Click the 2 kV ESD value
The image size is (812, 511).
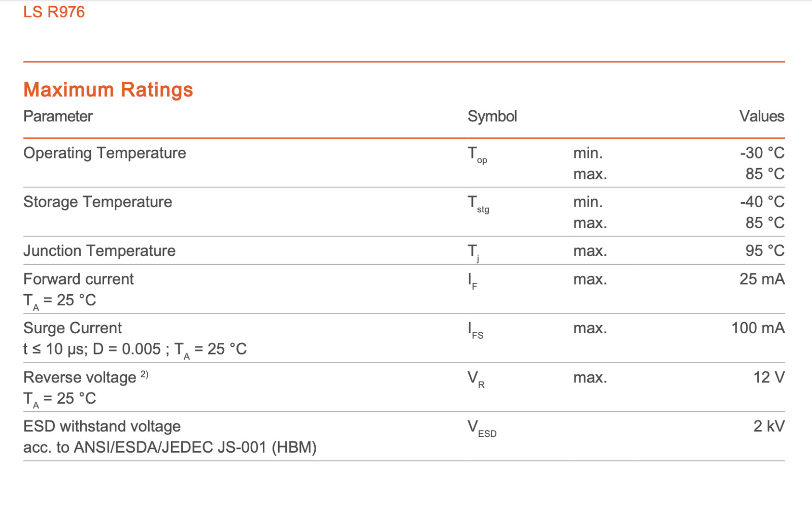pyautogui.click(x=769, y=426)
